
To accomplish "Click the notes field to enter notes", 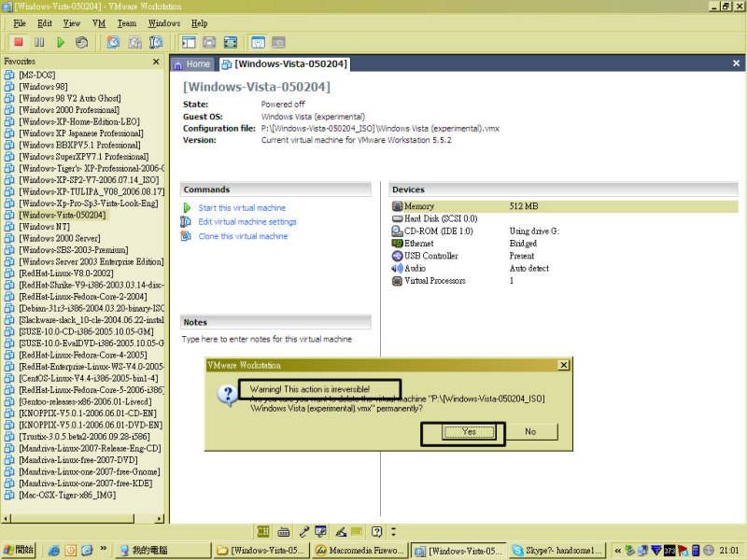I will point(267,339).
